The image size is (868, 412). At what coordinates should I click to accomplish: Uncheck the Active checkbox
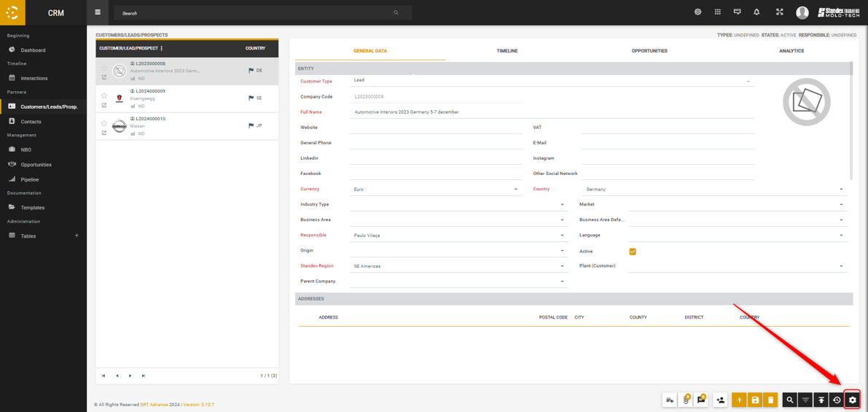pos(633,252)
